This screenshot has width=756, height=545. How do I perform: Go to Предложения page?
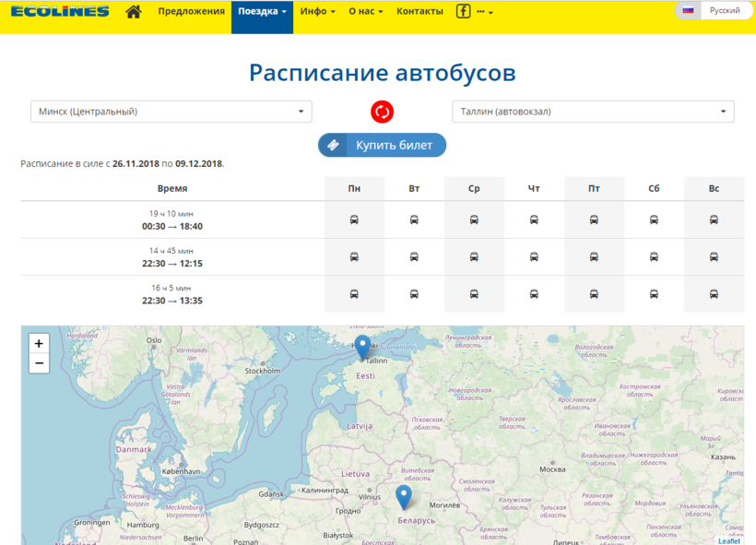pyautogui.click(x=191, y=12)
